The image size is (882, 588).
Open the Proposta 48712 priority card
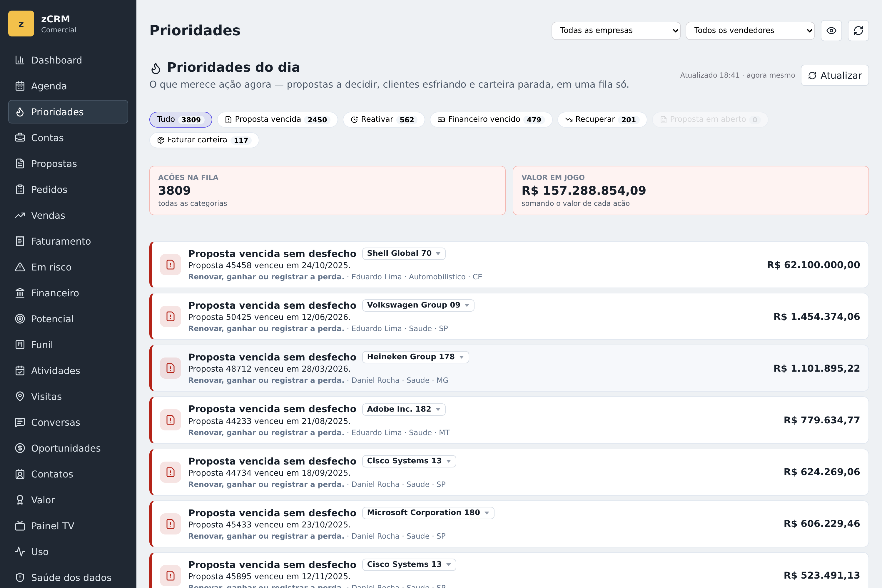tap(509, 368)
